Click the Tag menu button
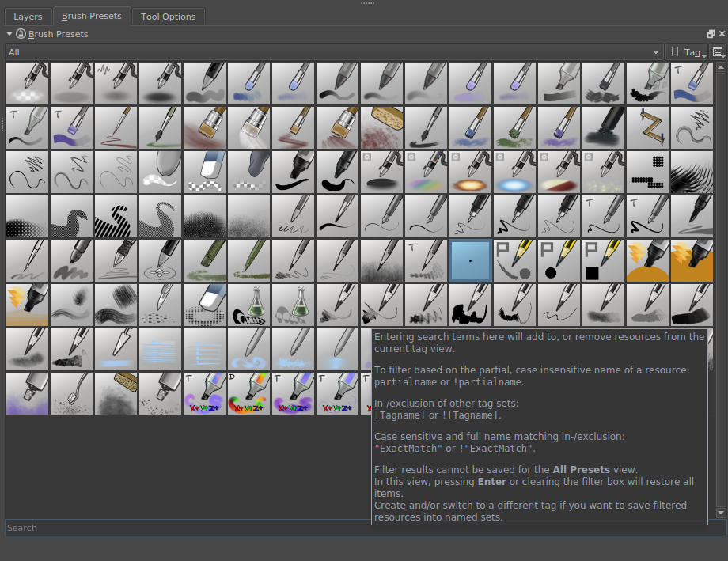728x561 pixels. 687,52
